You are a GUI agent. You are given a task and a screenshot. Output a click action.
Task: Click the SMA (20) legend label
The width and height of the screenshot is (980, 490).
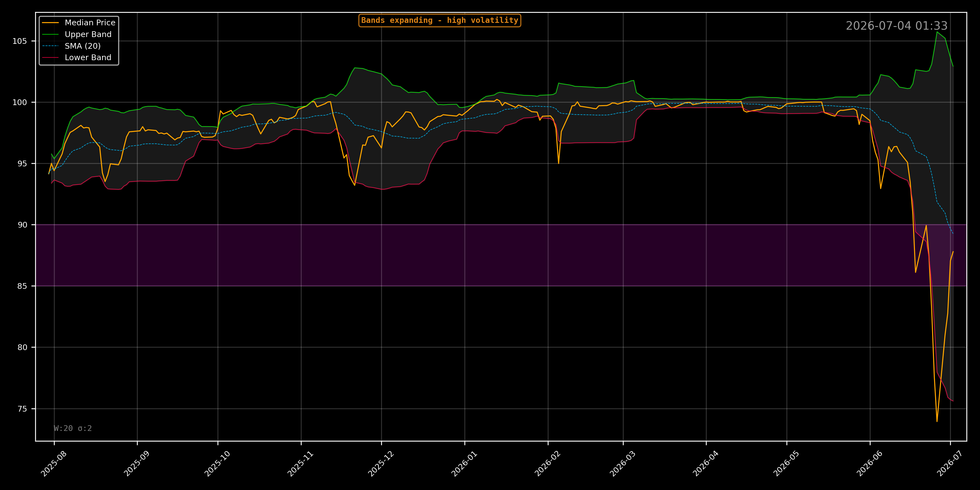point(82,46)
